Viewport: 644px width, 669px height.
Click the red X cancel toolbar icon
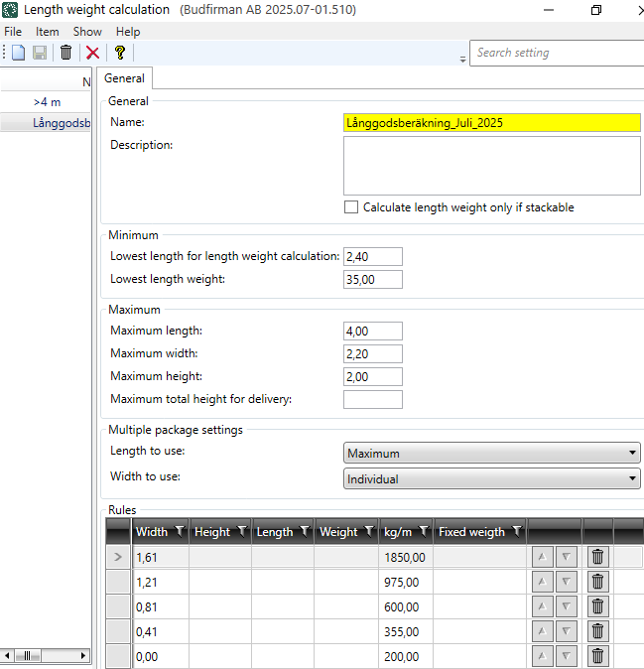92,53
